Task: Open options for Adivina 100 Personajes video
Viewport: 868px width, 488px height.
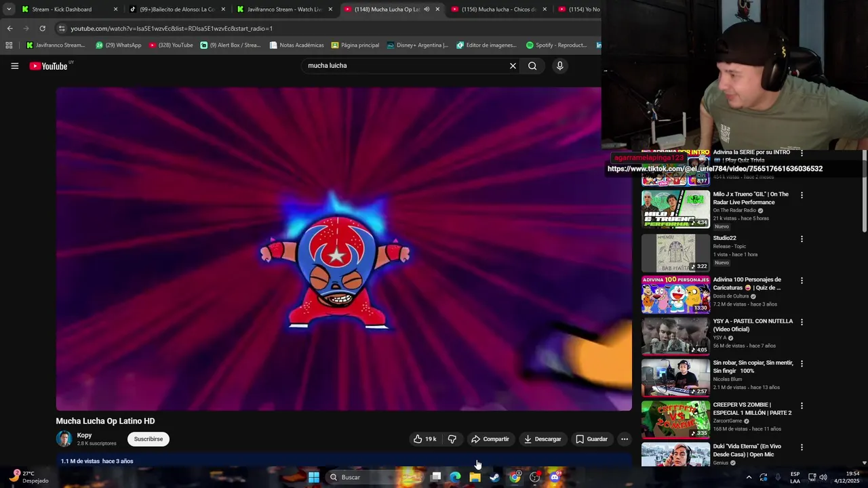Action: [802, 280]
